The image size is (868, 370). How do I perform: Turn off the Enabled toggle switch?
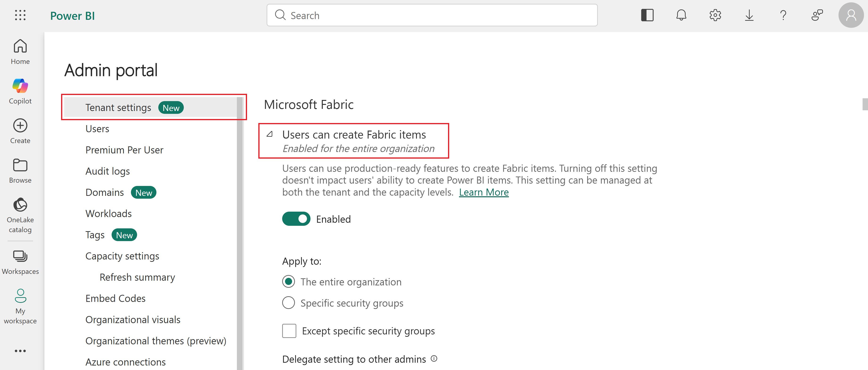coord(296,219)
